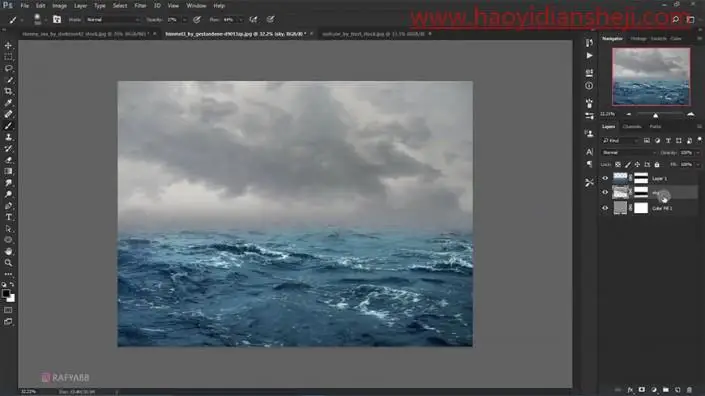The height and width of the screenshot is (396, 705).
Task: Select the Path Selection tool
Action: 8,228
